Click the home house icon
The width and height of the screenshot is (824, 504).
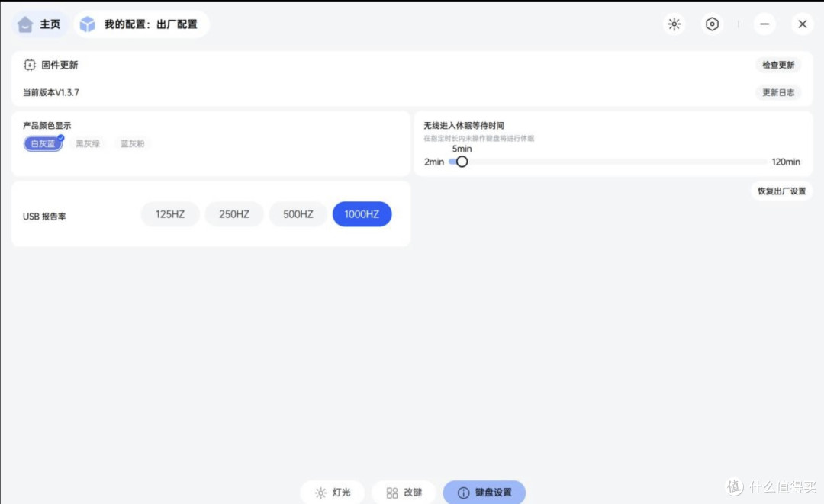[x=25, y=24]
